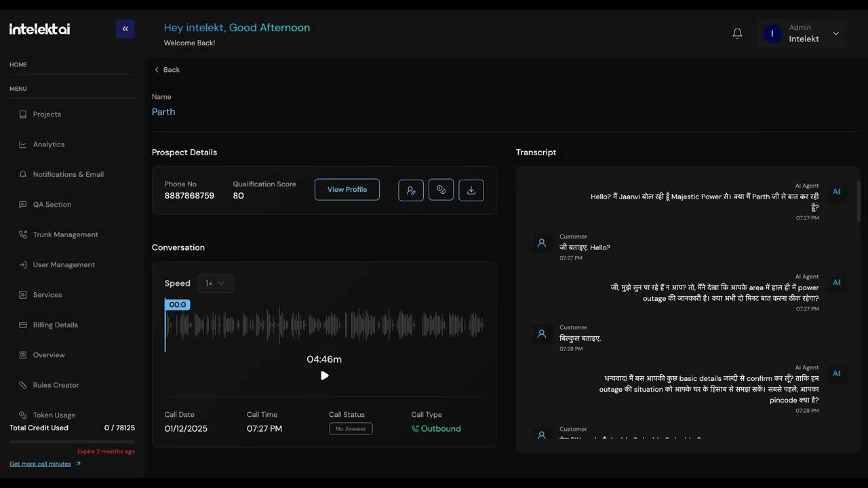The height and width of the screenshot is (488, 868).
Task: Click the Customer avatar beside बिल्कुल बताइए
Action: [541, 333]
